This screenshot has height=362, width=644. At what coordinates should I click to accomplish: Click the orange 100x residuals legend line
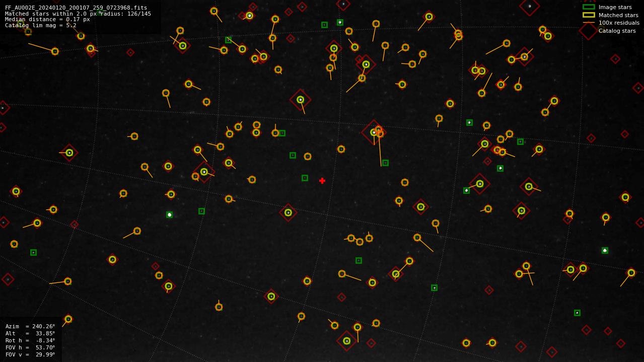coord(589,23)
